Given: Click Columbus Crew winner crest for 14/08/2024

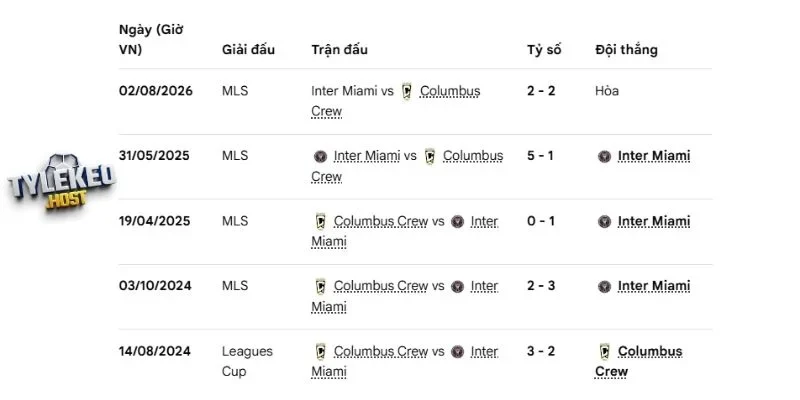Looking at the screenshot, I should coord(605,352).
